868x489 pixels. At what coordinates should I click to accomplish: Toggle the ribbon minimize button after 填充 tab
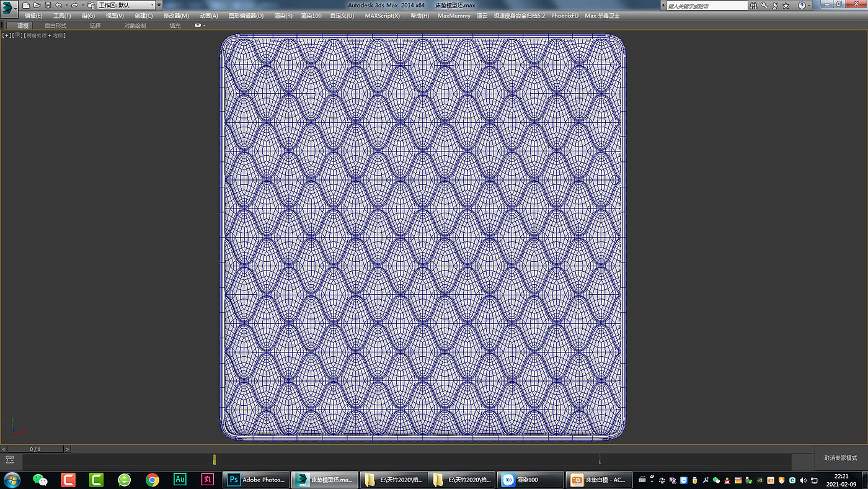click(199, 25)
